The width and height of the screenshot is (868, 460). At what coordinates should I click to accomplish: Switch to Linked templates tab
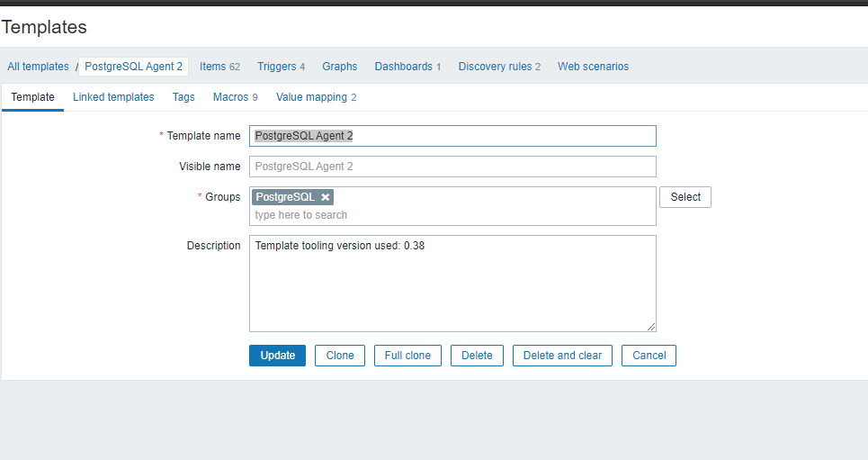pos(113,97)
